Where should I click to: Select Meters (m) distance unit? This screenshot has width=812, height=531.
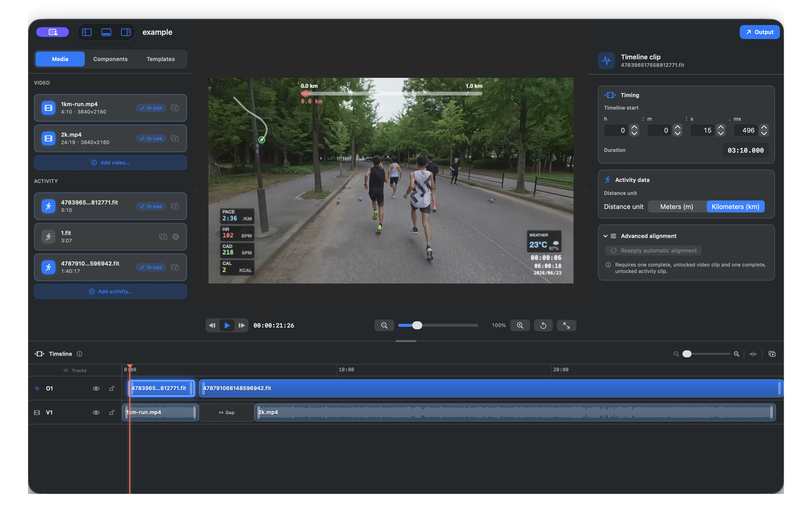(x=676, y=207)
